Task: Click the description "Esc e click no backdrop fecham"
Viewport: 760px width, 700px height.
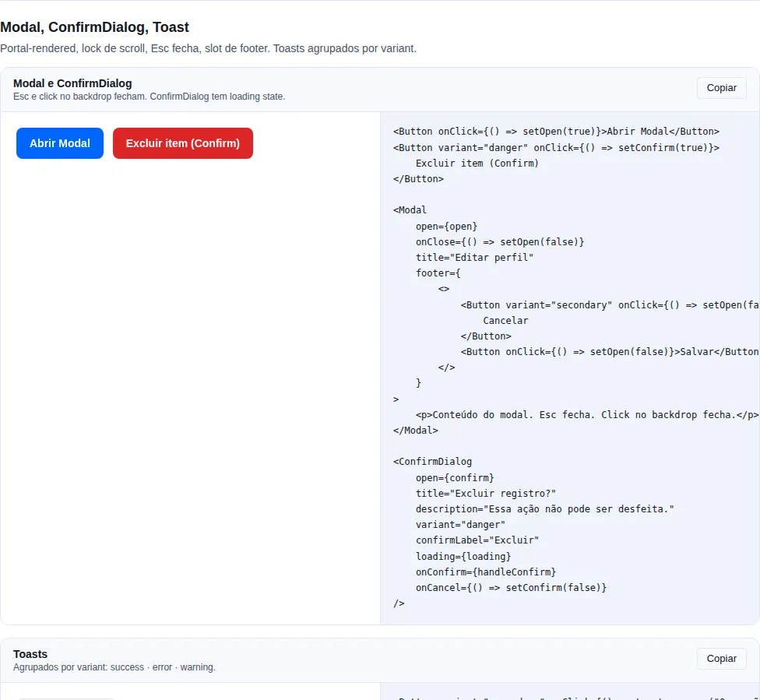Action: 150,97
